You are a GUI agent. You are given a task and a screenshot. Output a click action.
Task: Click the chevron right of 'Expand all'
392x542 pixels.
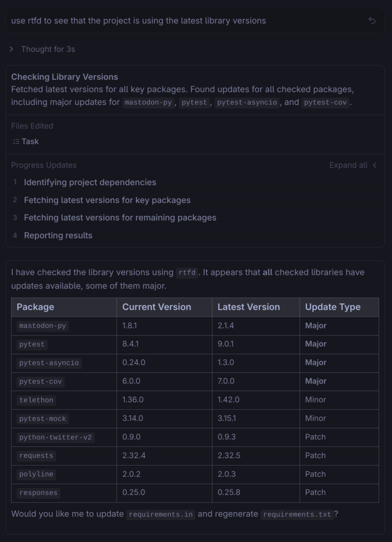[x=375, y=165]
